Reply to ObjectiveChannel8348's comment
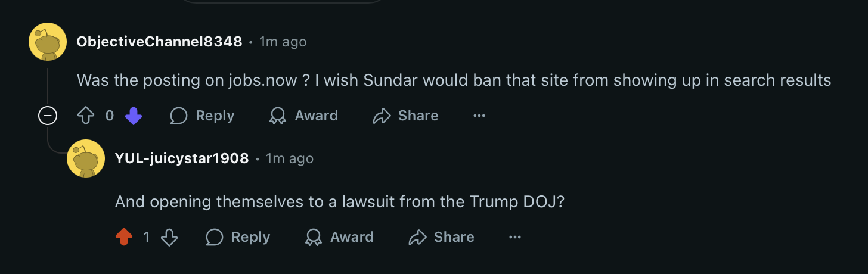Viewport: 868px width, 274px height. (202, 116)
